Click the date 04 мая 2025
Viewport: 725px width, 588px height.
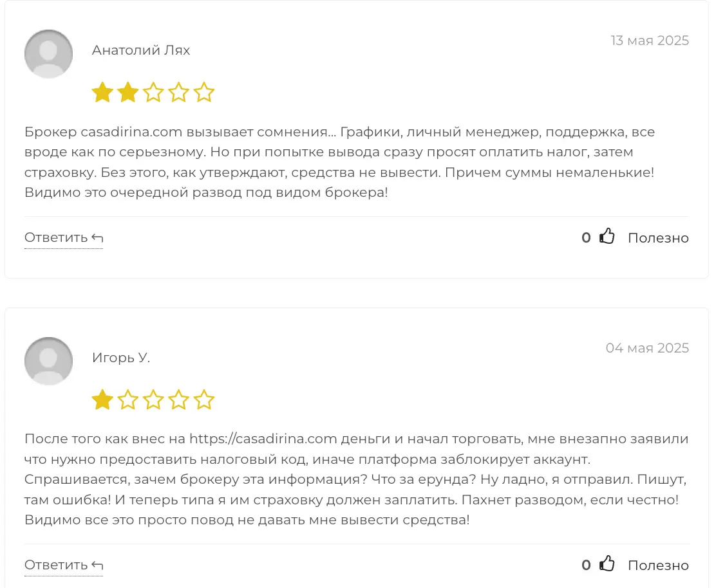coord(647,348)
